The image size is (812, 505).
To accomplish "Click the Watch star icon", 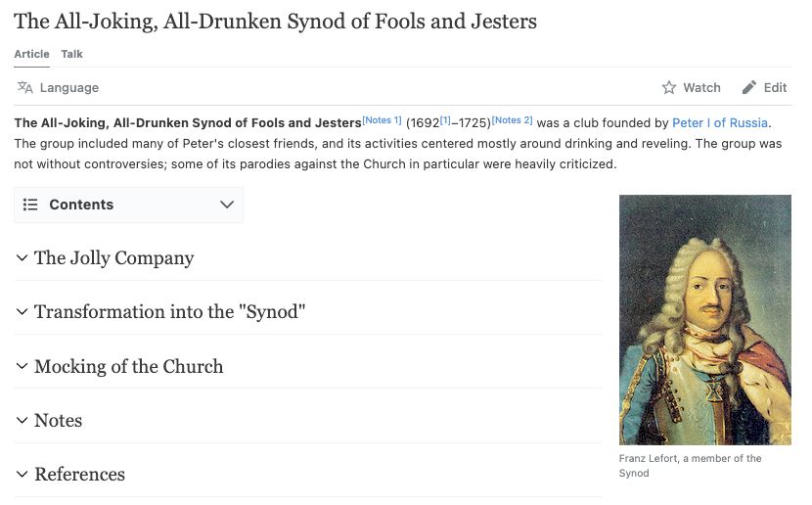I will (x=669, y=87).
